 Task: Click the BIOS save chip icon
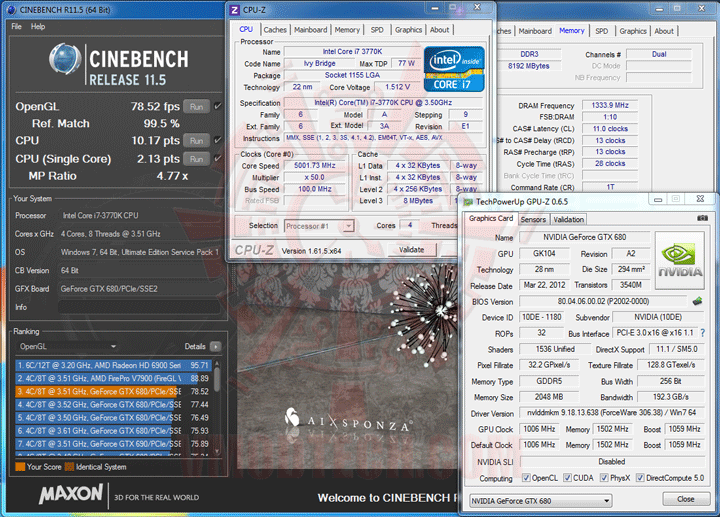click(698, 301)
